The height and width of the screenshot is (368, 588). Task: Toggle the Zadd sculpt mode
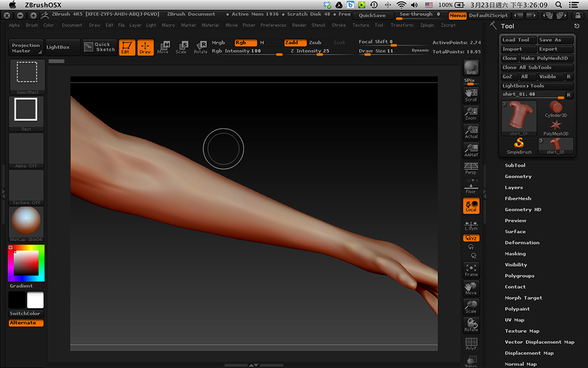coord(295,43)
